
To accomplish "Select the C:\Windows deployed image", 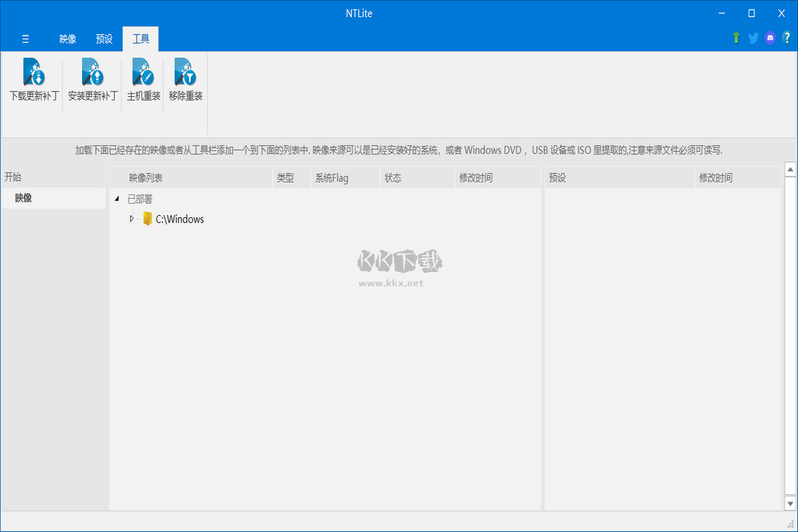I will pos(178,219).
